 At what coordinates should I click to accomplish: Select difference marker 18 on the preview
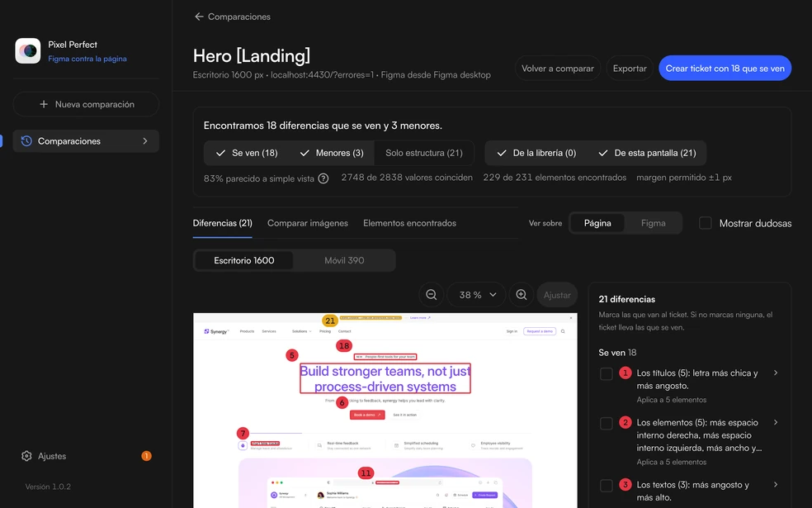pos(344,346)
